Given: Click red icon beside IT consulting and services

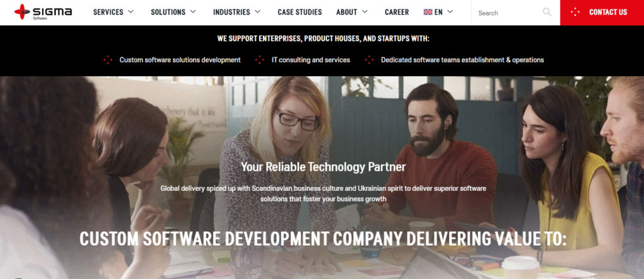Looking at the screenshot, I should [260, 60].
